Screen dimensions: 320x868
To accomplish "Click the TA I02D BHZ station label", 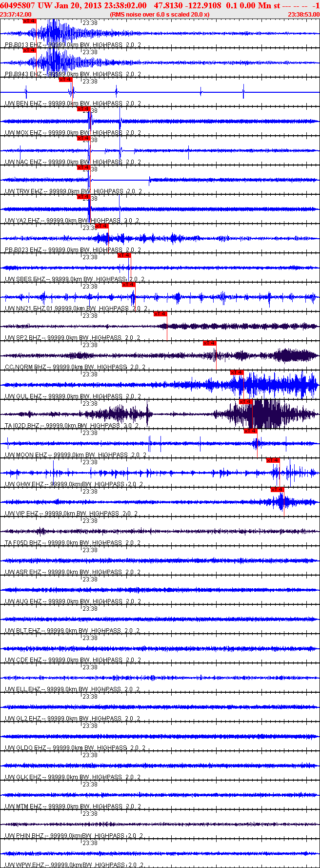I will [22, 426].
